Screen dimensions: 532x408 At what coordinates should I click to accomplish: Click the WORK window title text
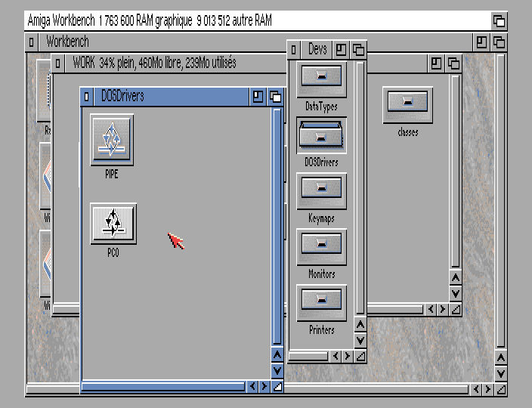tap(154, 63)
